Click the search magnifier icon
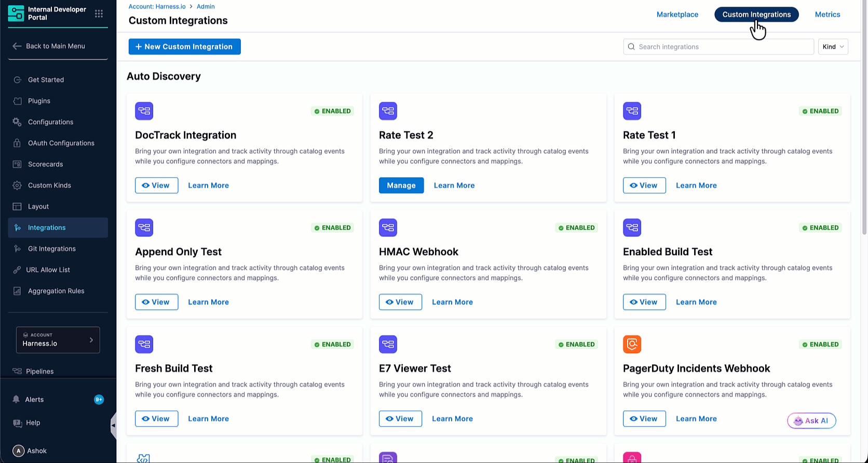This screenshot has height=463, width=868. coord(631,47)
